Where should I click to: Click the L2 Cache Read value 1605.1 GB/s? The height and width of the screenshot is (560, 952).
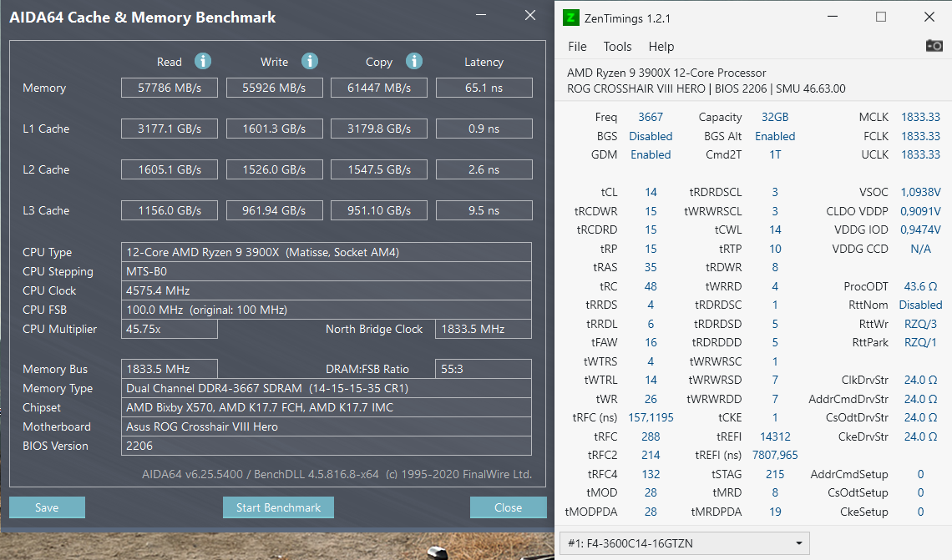tap(170, 169)
